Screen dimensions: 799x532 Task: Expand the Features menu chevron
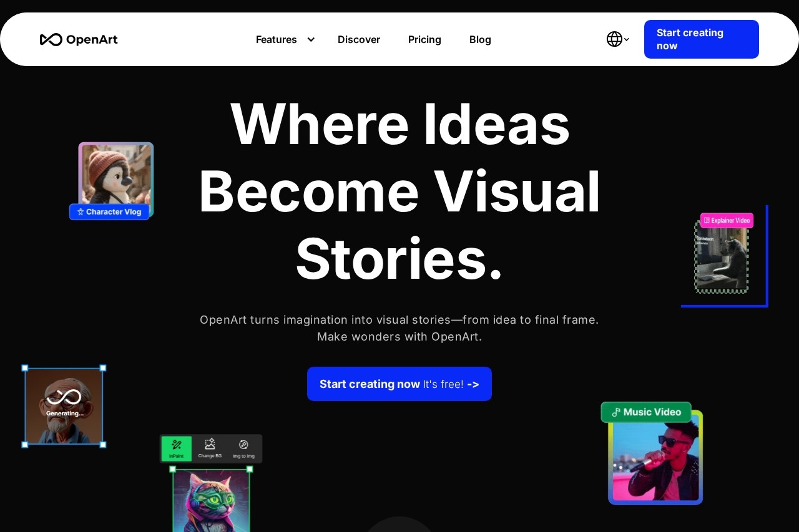[311, 39]
